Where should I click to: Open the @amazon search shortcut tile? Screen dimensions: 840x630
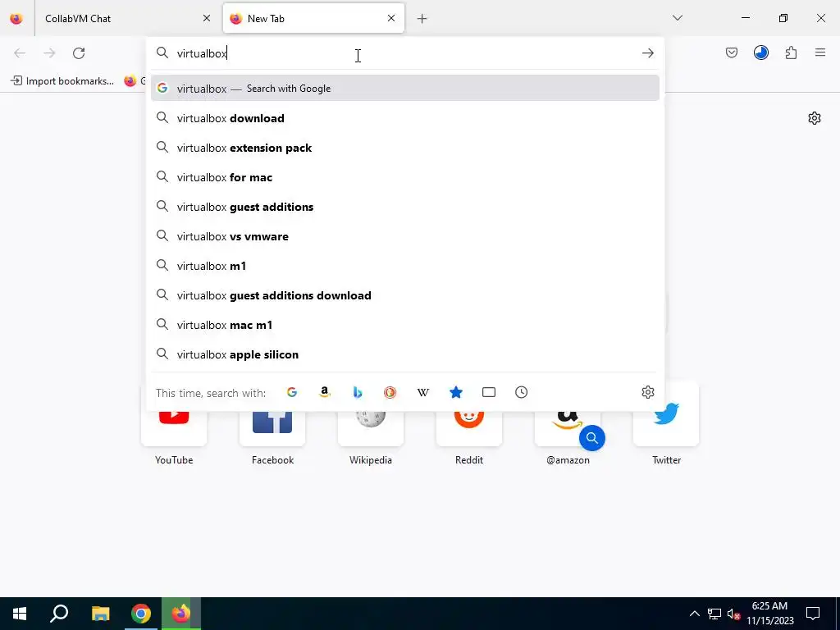(x=568, y=428)
